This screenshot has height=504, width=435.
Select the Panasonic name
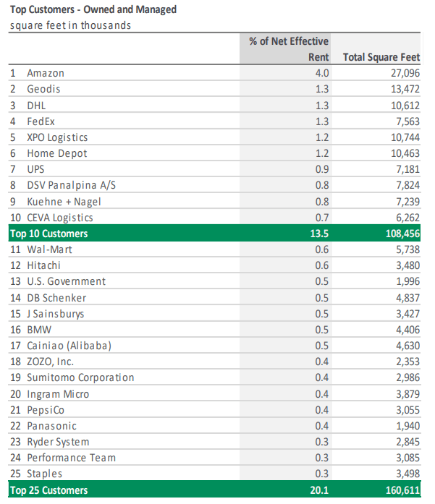pos(52,426)
